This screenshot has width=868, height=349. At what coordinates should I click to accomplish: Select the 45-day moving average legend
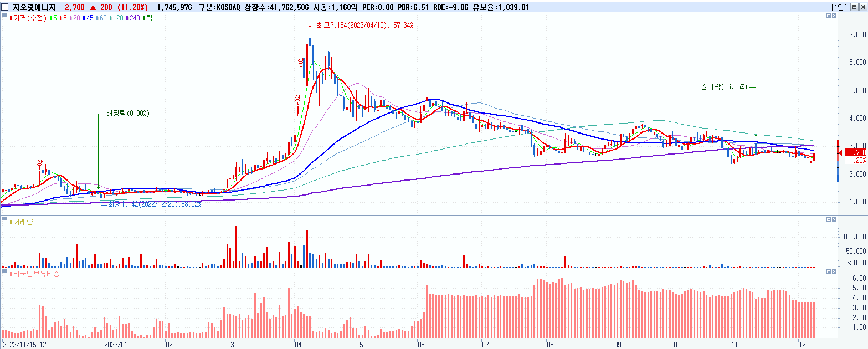tap(88, 18)
